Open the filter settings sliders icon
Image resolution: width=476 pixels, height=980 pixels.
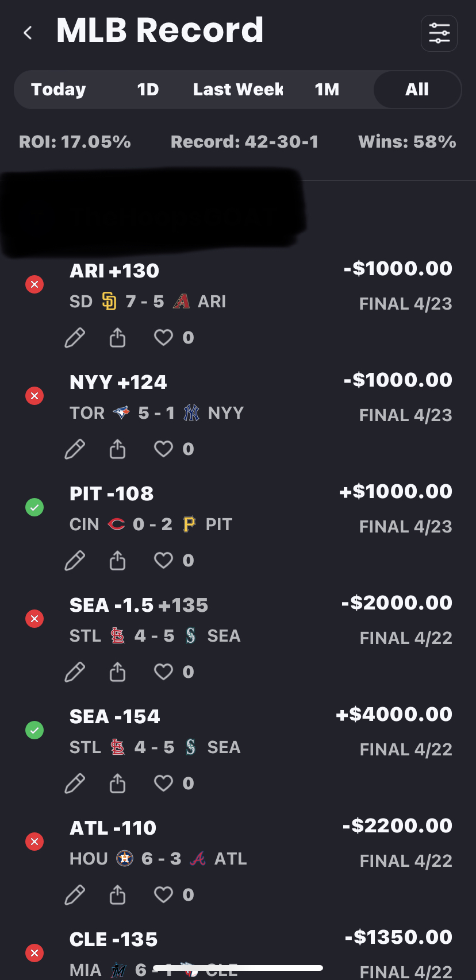[x=439, y=33]
